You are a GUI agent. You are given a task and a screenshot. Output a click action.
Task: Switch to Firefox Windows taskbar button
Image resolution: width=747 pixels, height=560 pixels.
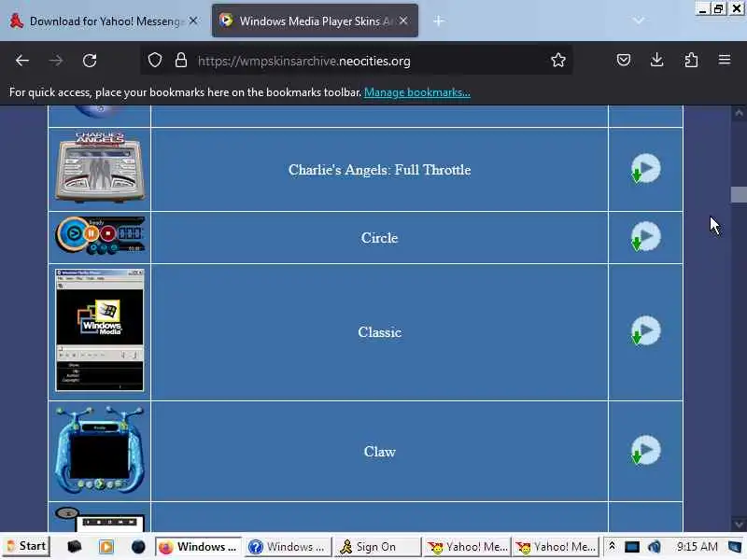[199, 547]
